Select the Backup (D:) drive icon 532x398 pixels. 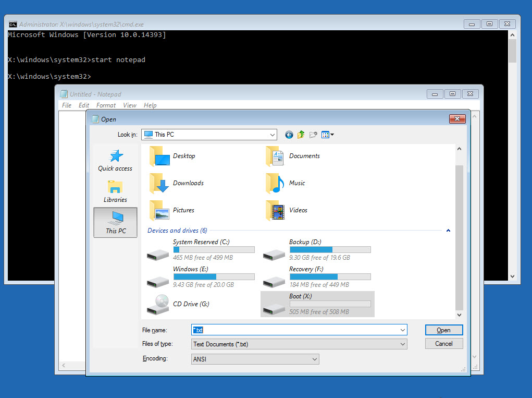point(274,255)
